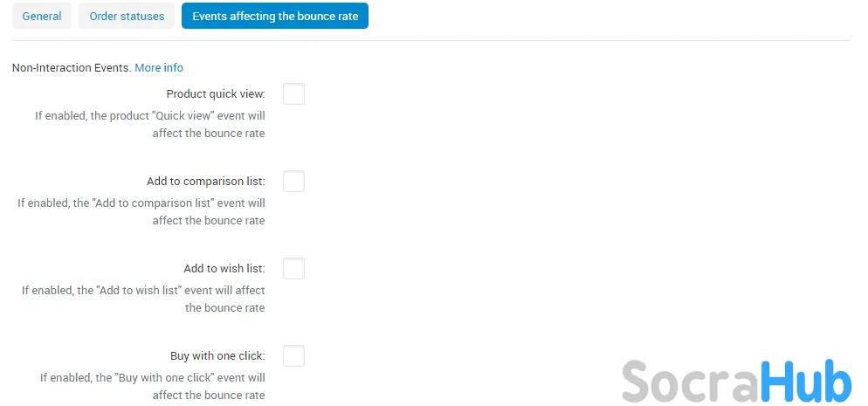Click the horizontal divider below the tabs
This screenshot has height=406, width=868.
point(431,40)
